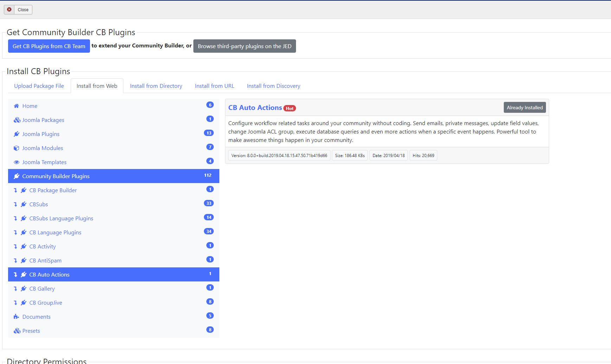Image resolution: width=611 pixels, height=364 pixels.
Task: Click the CB AntiSpam plug icon
Action: 24,260
